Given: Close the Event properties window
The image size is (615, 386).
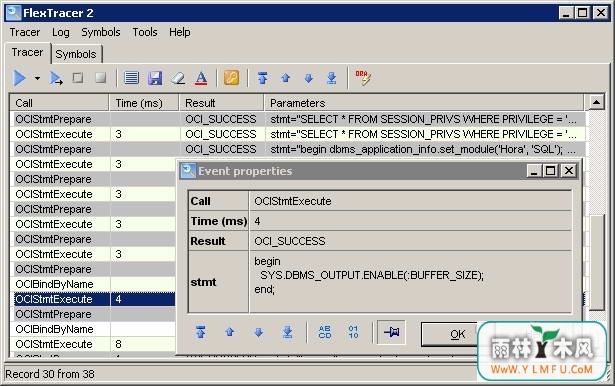Looking at the screenshot, I should (x=569, y=171).
